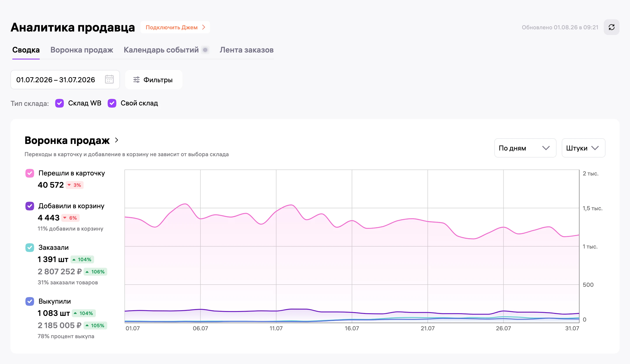This screenshot has width=630, height=364.
Task: Click the Воронка продаж section heading
Action: click(x=67, y=140)
